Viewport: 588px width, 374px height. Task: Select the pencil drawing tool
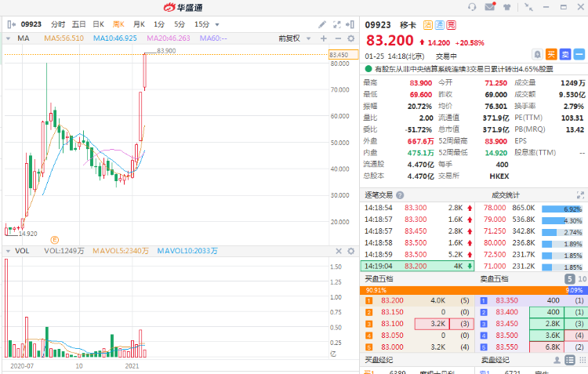tap(322, 24)
